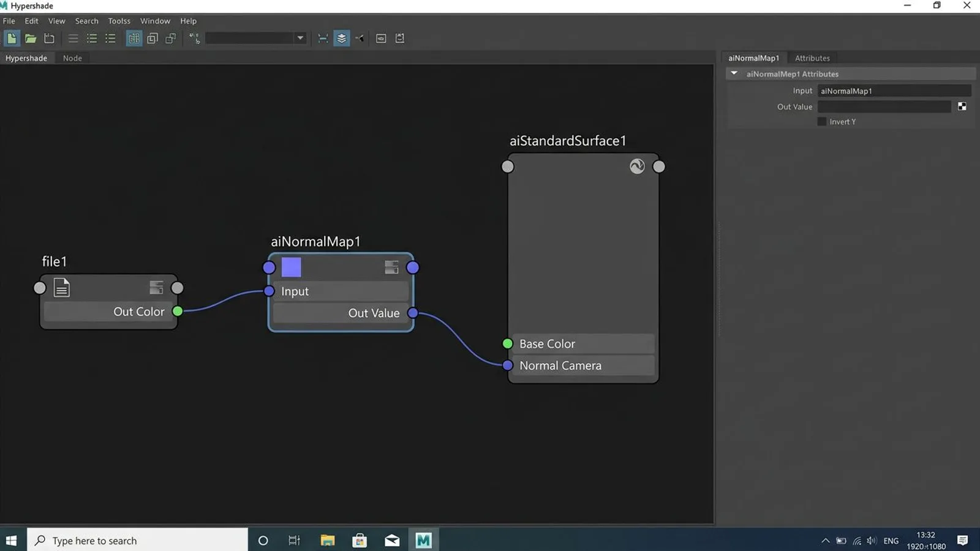Toggle the highlighted grid layout toolbar icon

click(134, 39)
